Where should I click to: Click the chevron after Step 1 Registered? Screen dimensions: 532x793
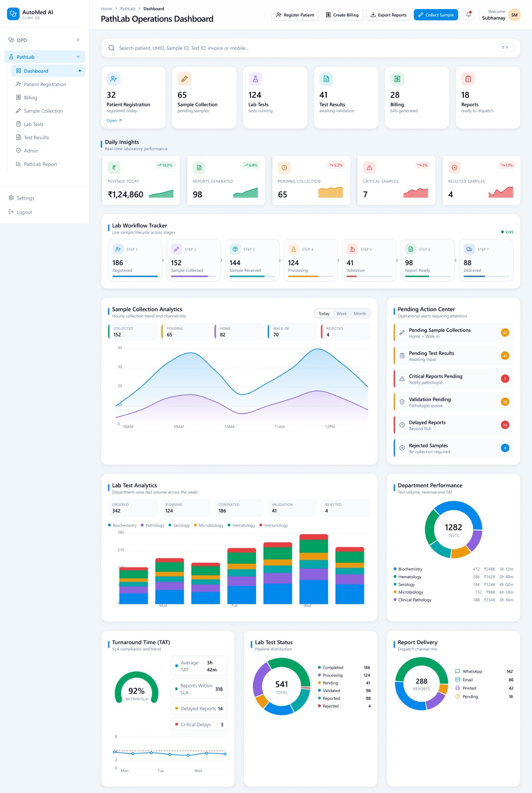tap(163, 260)
